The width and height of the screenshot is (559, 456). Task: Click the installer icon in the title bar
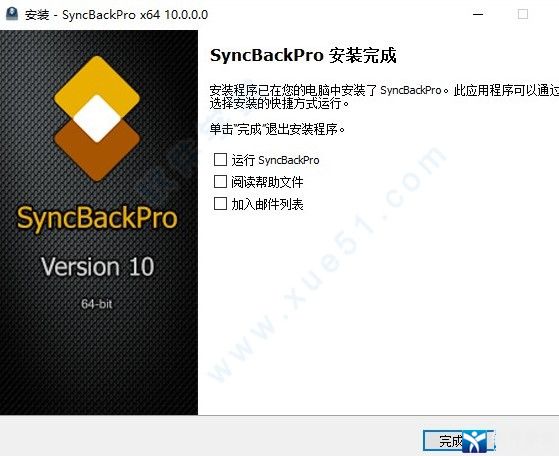12,14
